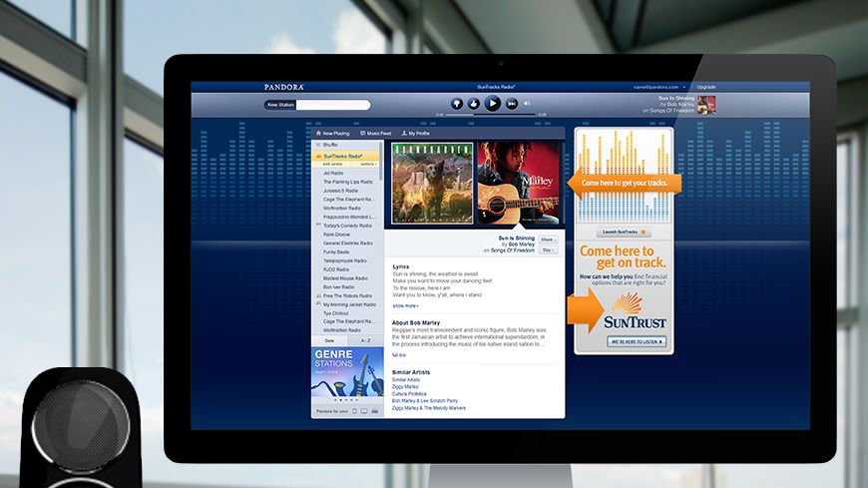Click We're Here To Listen button
The width and height of the screenshot is (868, 488).
[x=637, y=341]
